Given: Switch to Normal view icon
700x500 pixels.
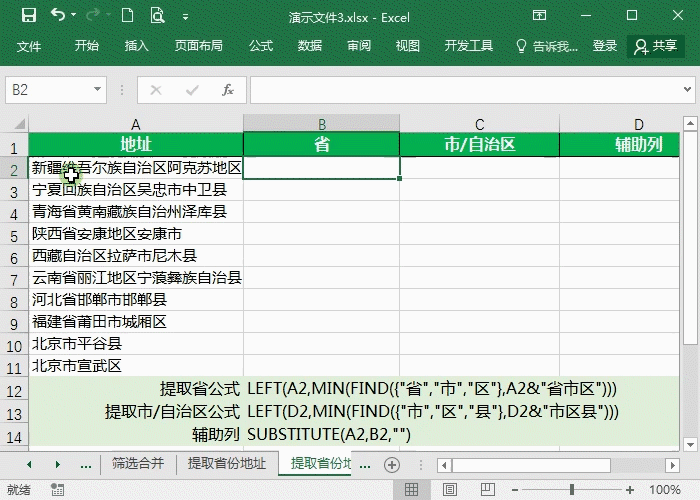Looking at the screenshot, I should coord(411,490).
